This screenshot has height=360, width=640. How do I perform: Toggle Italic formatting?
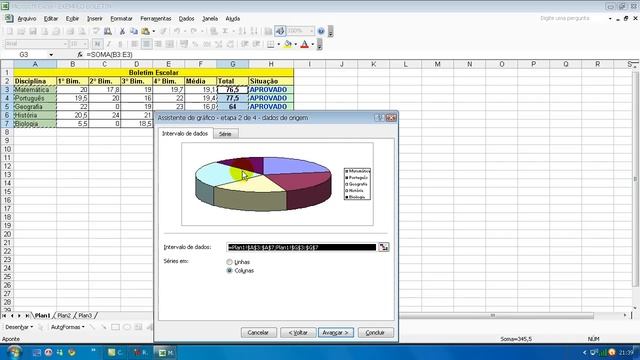[109, 44]
